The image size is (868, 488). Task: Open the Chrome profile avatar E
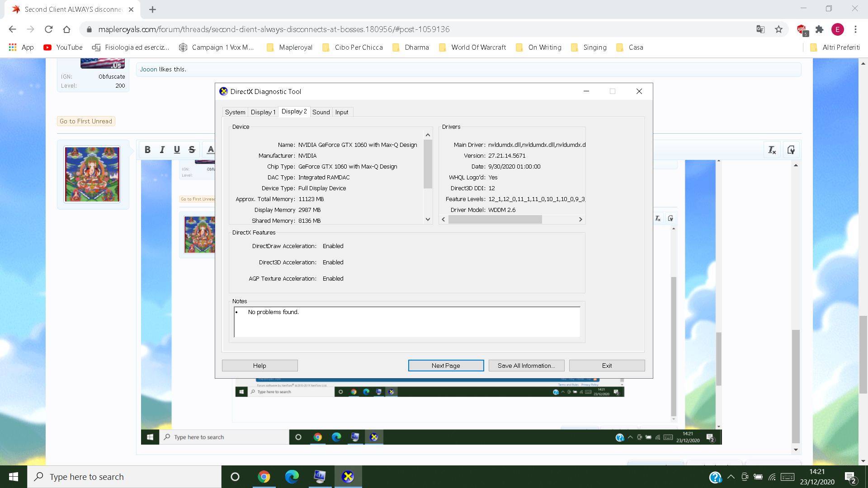[x=837, y=29]
